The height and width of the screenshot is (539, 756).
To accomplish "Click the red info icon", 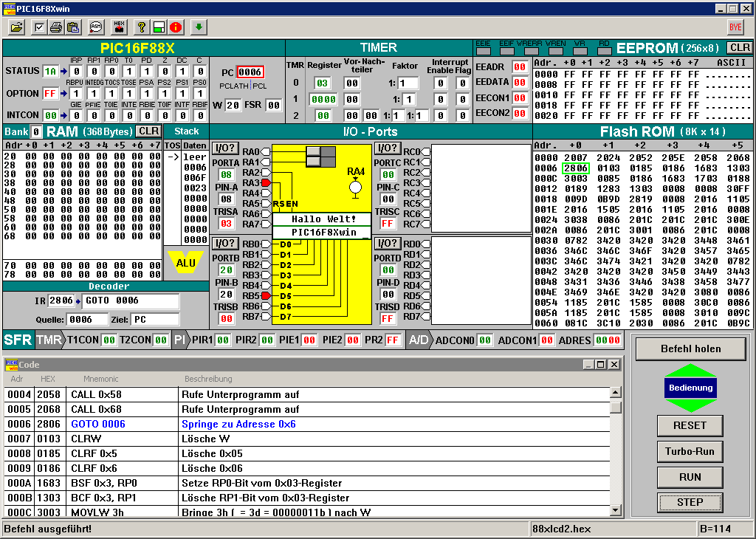I will coord(176,27).
